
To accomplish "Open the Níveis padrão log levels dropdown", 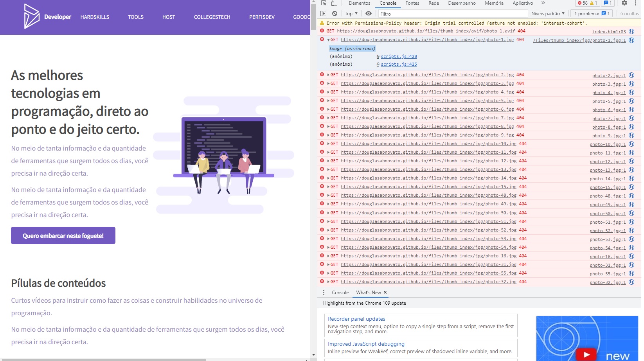I will pyautogui.click(x=548, y=13).
